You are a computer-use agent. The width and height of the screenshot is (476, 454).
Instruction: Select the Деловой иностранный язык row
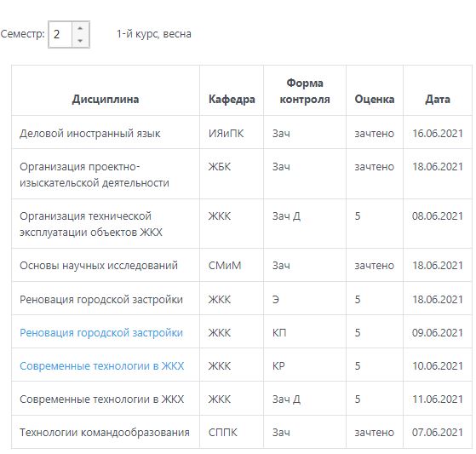coord(242,132)
